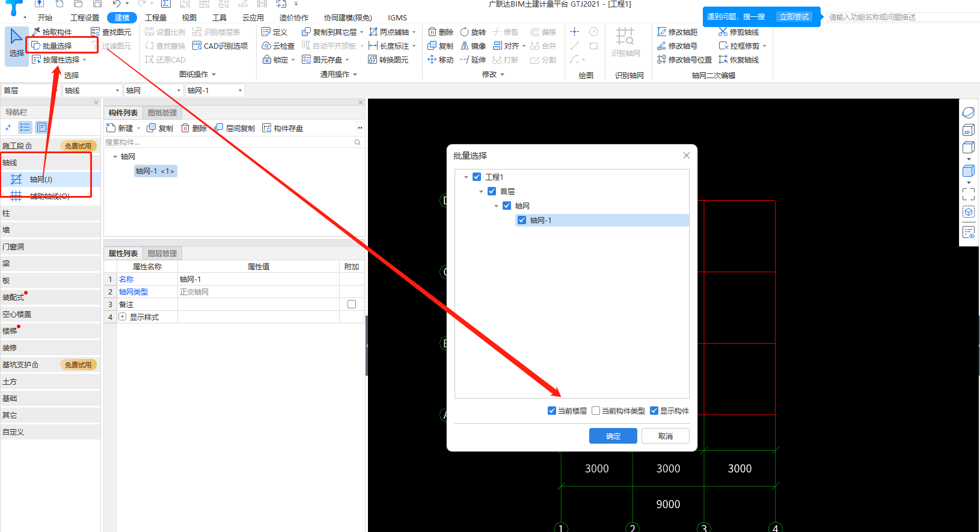Expand the 显示样式 property row
Image resolution: width=980 pixels, height=532 pixels.
click(122, 317)
